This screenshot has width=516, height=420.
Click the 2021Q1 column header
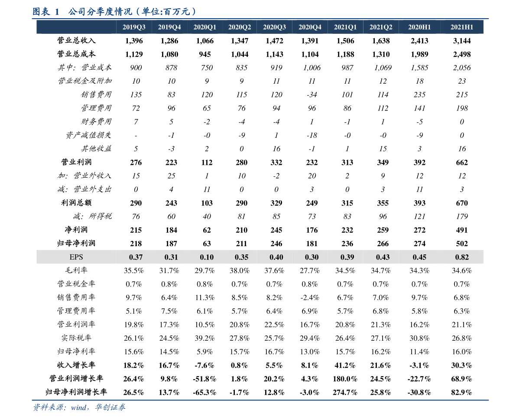click(345, 27)
